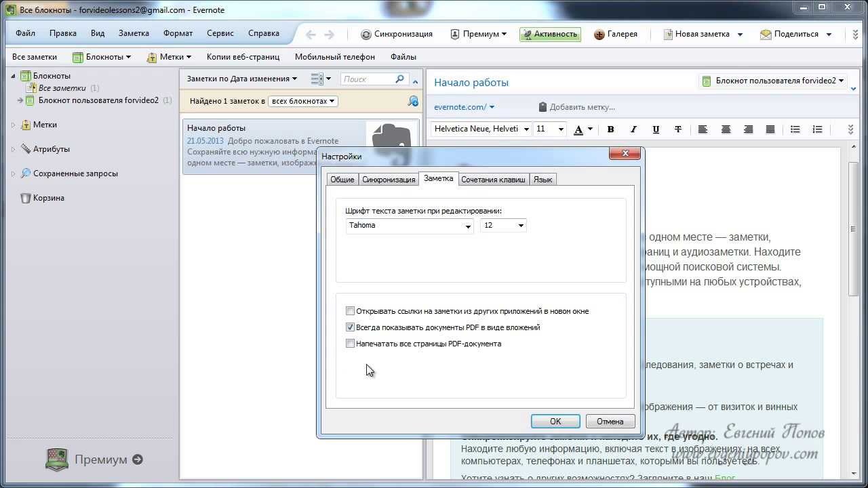Justify text in the editor toolbar
The image size is (868, 488).
[x=770, y=129]
